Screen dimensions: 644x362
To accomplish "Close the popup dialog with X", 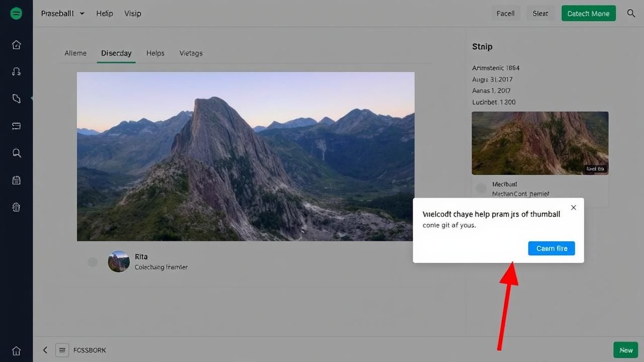I will [x=573, y=208].
